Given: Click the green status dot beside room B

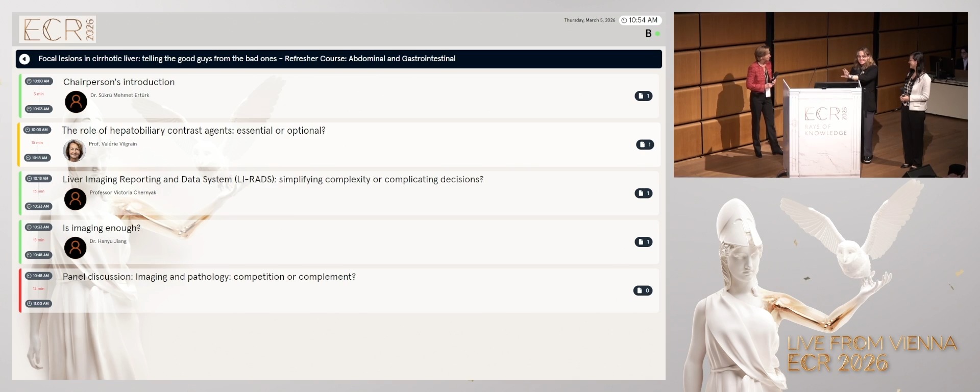Looking at the screenshot, I should [657, 34].
